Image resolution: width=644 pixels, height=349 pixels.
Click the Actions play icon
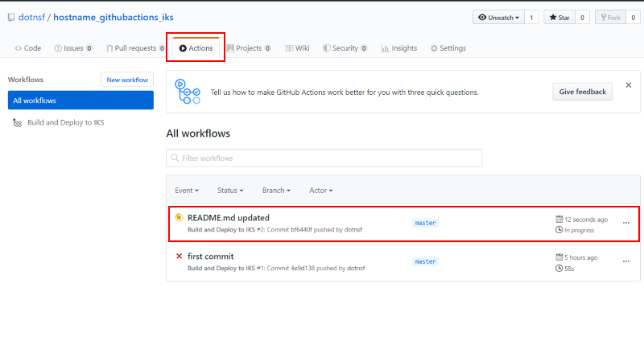pos(183,48)
